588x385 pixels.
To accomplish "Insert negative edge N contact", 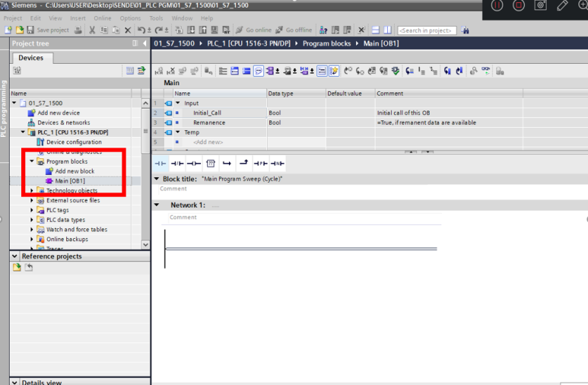I will pyautogui.click(x=278, y=164).
